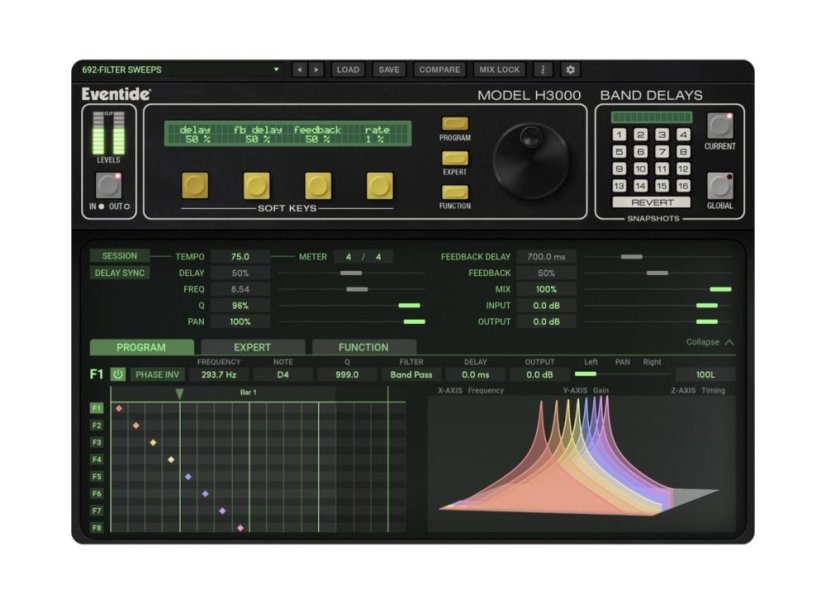Open the 692-FILTER SWEEPS preset dropdown
The width and height of the screenshot is (826, 604).
coord(178,71)
